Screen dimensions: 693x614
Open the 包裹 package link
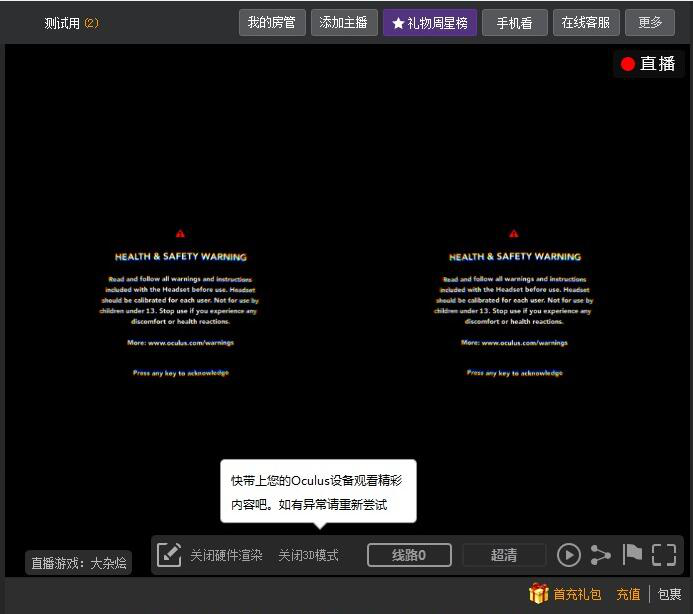tap(669, 594)
